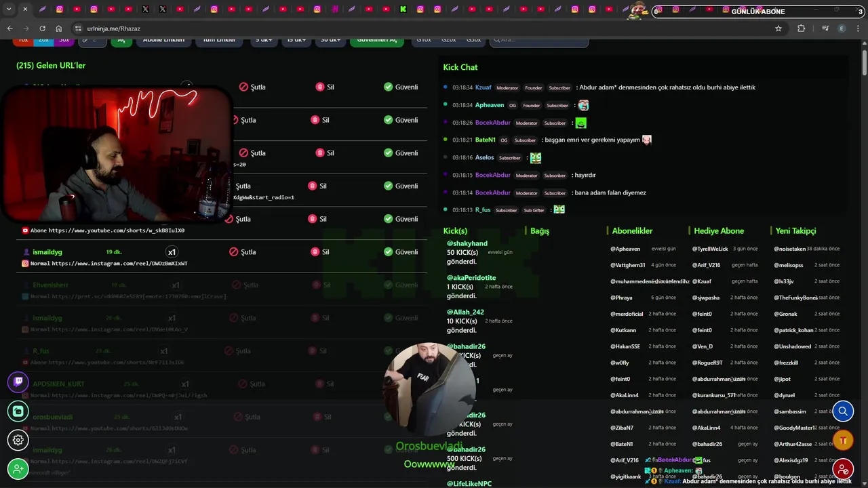The width and height of the screenshot is (868, 488).
Task: Open the YouTube shorts w_skB8IulX0 link
Action: coord(117,230)
